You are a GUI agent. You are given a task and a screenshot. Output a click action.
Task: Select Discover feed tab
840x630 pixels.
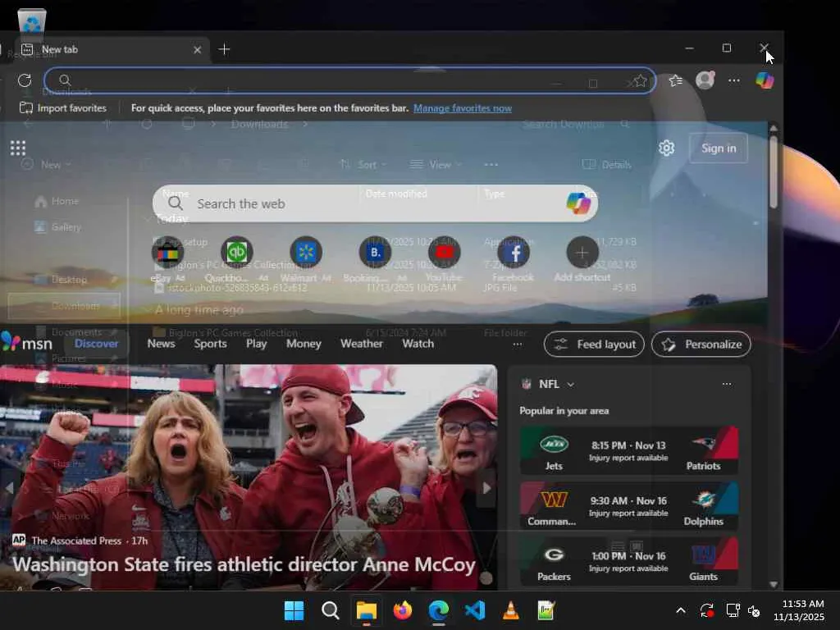[x=97, y=344]
